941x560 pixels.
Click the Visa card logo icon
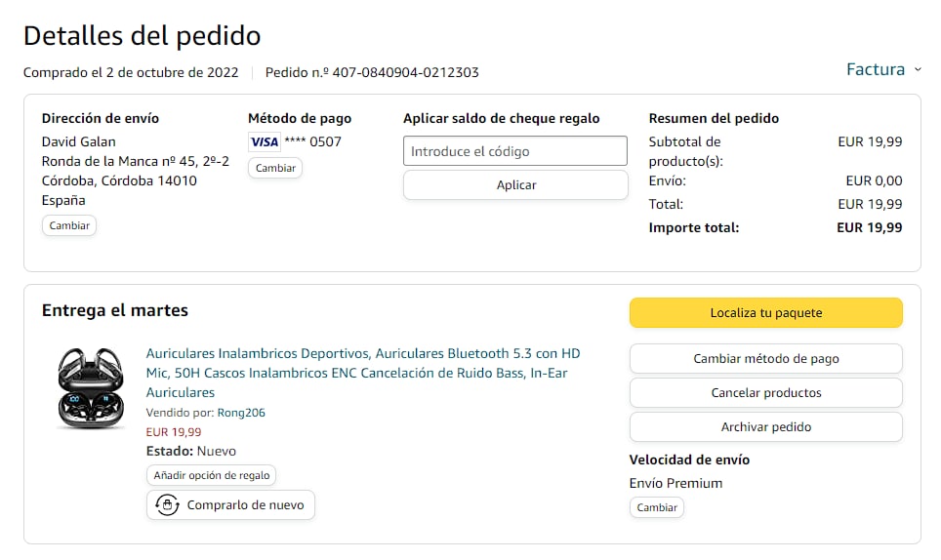pyautogui.click(x=264, y=142)
